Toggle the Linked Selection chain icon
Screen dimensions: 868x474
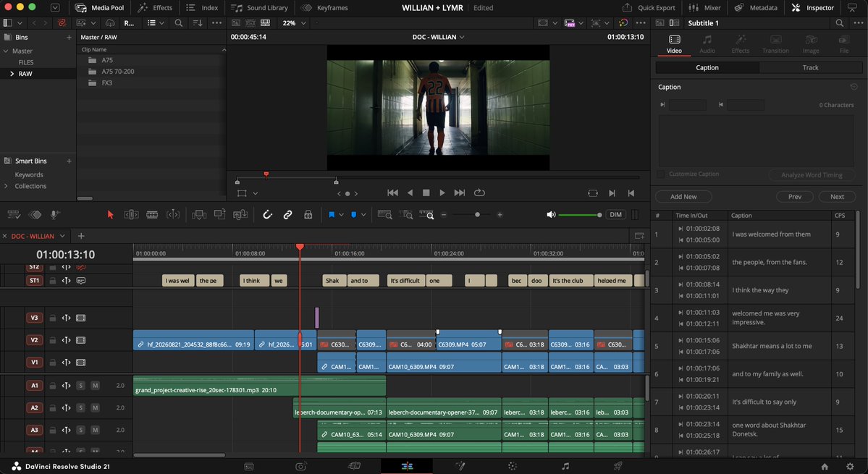point(288,215)
